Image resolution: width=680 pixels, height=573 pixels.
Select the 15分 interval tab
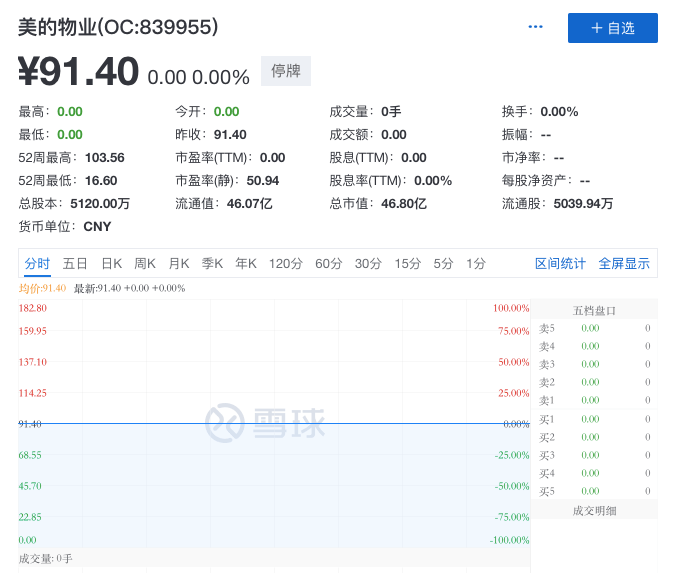(x=408, y=263)
